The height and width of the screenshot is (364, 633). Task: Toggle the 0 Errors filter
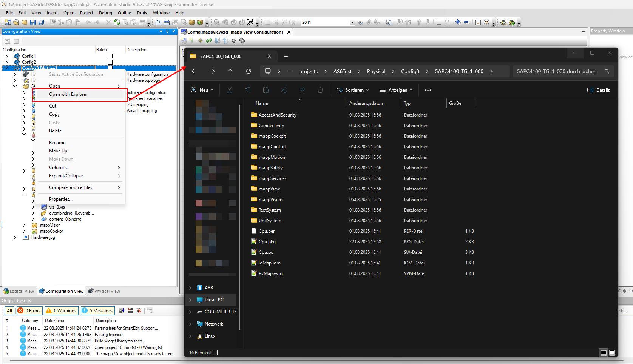(x=29, y=310)
